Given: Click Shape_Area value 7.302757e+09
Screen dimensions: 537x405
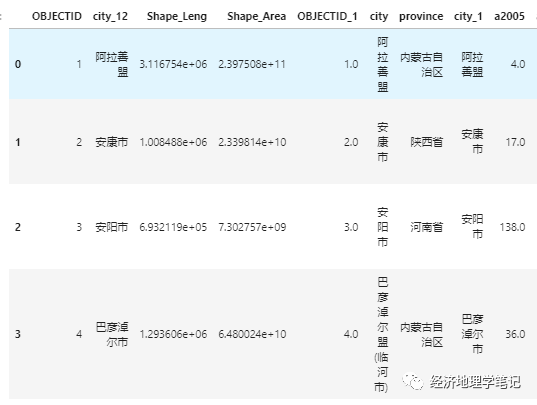Looking at the screenshot, I should (252, 227).
